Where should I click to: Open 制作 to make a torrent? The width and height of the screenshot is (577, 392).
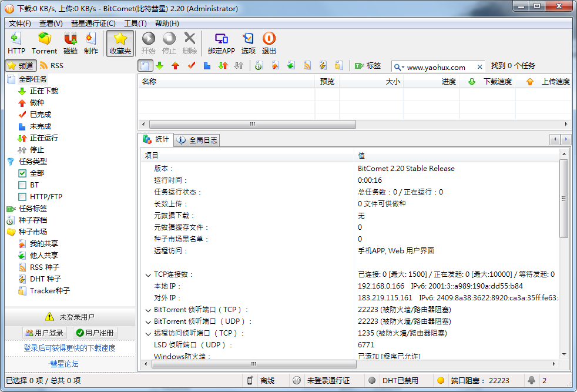90,43
